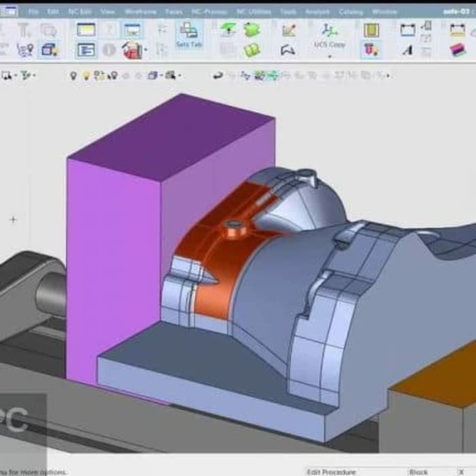The width and height of the screenshot is (476, 476).
Task: Toggle the dark light bulb hide icon
Action: [73, 75]
